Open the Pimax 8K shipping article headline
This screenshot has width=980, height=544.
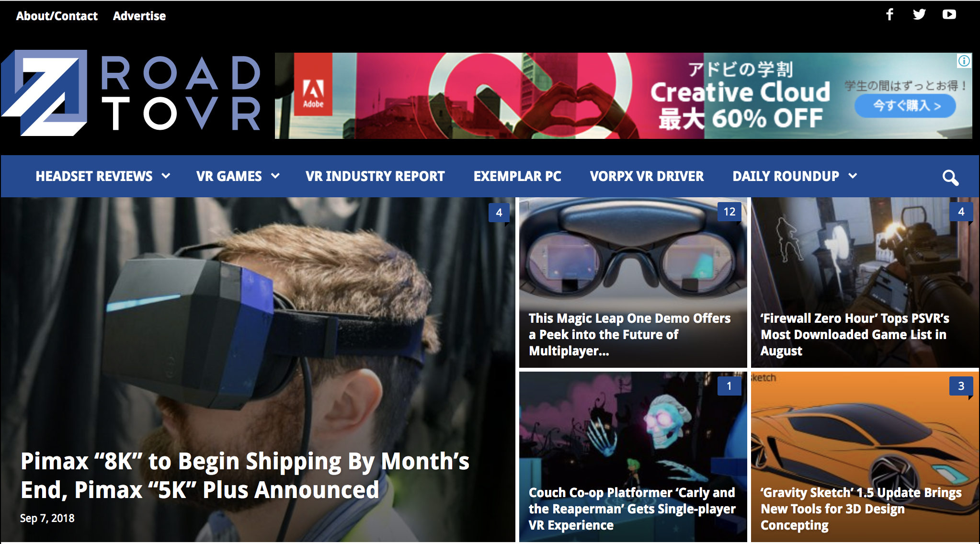point(245,475)
